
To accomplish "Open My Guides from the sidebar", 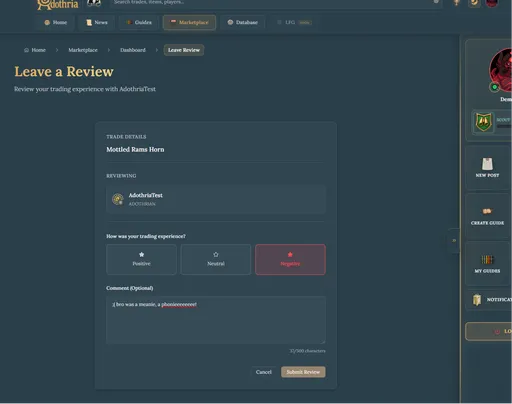I will 487,264.
